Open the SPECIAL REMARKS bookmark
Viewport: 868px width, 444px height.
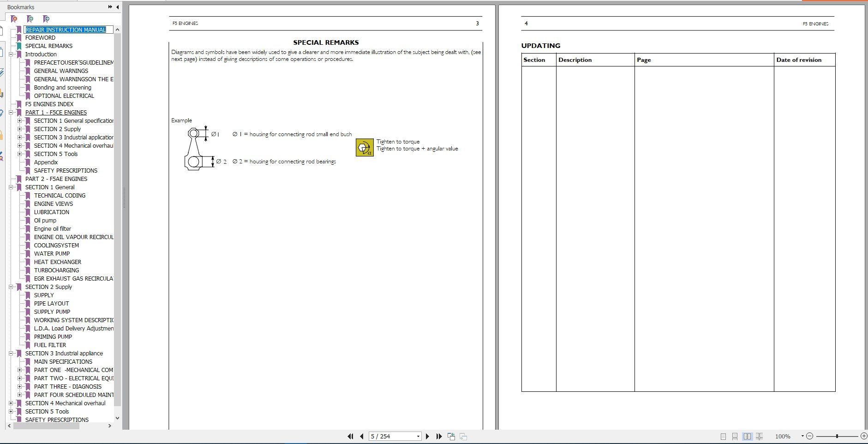click(x=49, y=46)
